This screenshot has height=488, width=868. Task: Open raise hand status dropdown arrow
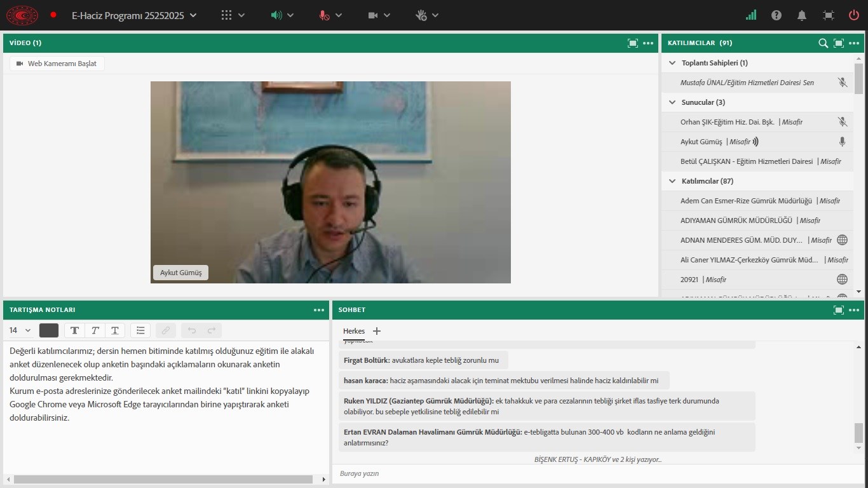coord(435,15)
